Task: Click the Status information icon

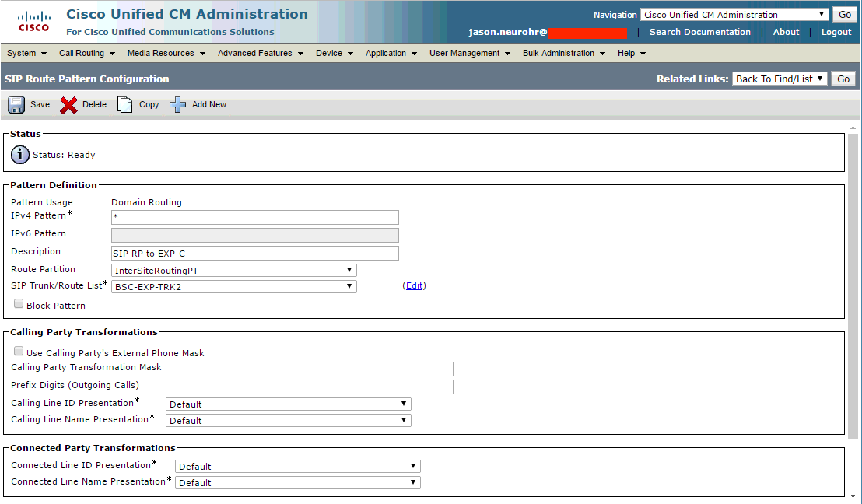Action: pyautogui.click(x=20, y=155)
